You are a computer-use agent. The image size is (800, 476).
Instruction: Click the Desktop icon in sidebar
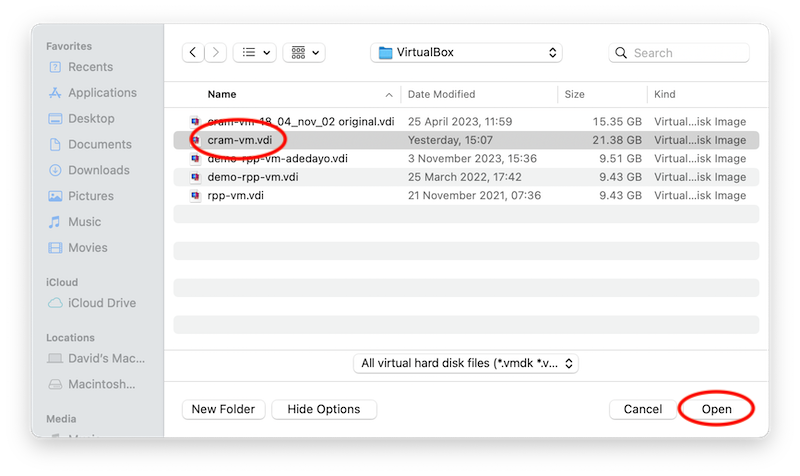[55, 119]
